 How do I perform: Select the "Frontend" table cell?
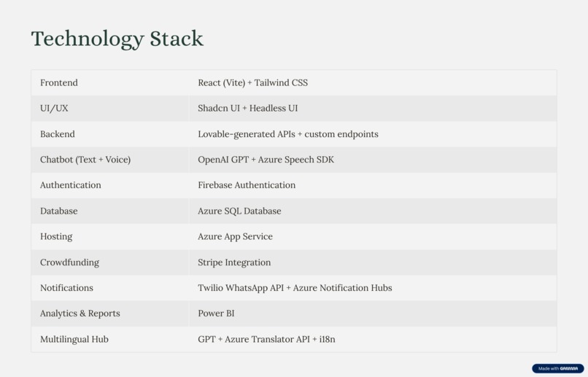(59, 82)
